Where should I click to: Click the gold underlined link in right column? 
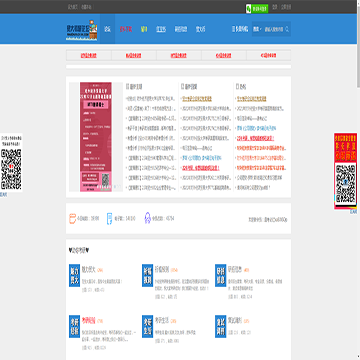(x=251, y=99)
